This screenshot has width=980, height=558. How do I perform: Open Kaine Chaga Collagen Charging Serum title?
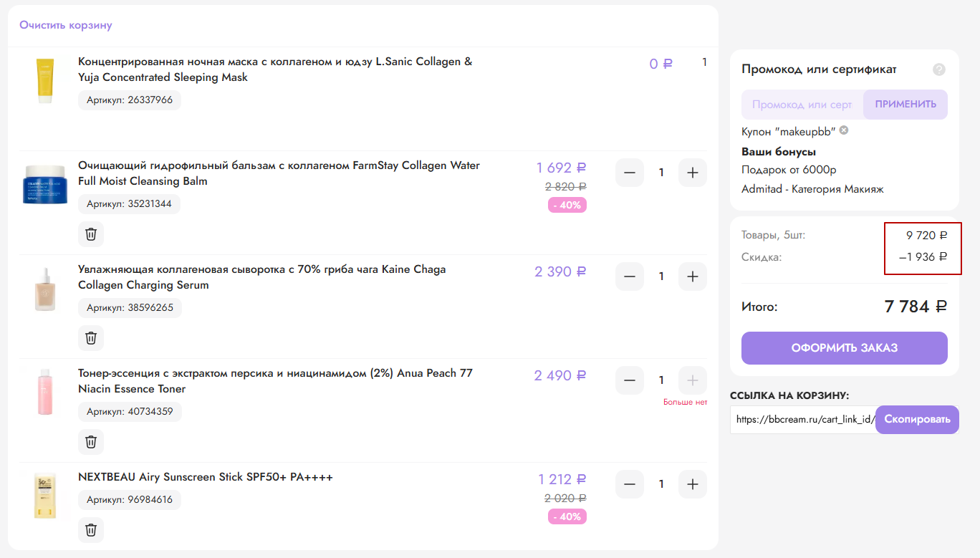[x=262, y=277]
